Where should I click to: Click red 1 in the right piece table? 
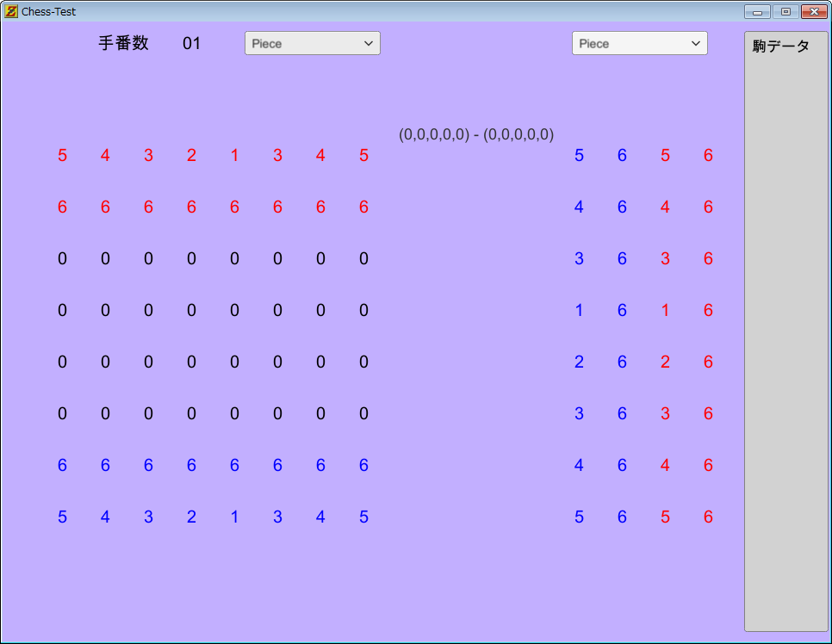[665, 310]
